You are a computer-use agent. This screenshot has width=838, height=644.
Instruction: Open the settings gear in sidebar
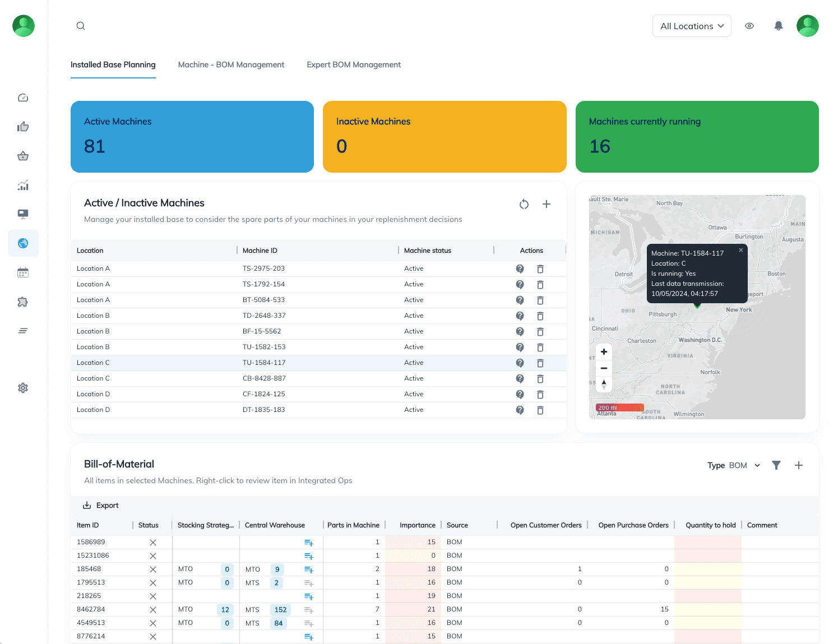point(23,388)
